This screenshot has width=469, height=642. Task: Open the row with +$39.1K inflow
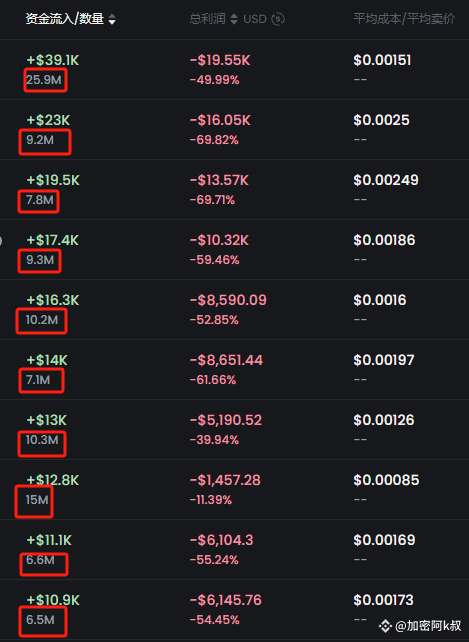click(234, 70)
